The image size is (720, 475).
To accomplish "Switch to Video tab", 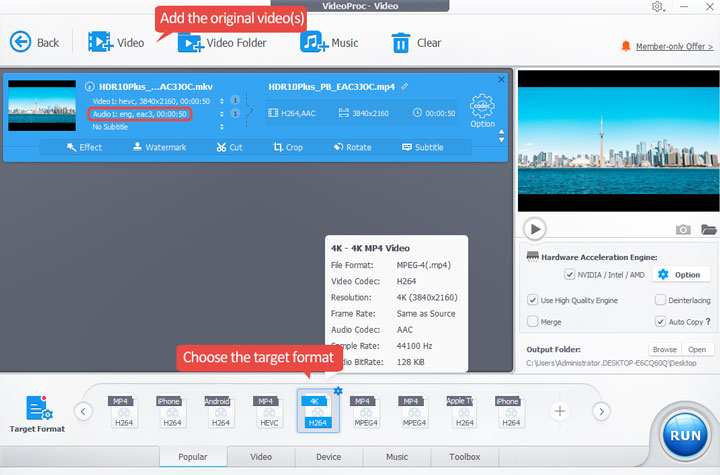I will [261, 457].
